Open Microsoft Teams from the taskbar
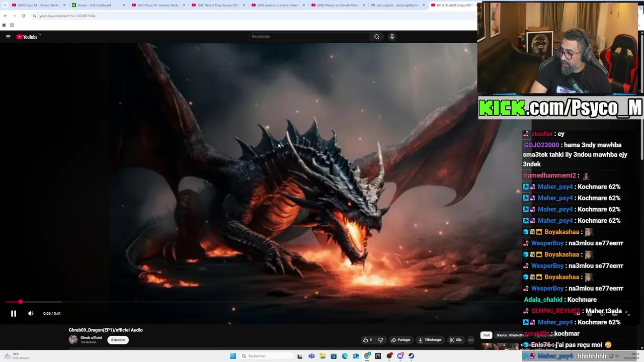644x362 pixels. click(x=311, y=356)
